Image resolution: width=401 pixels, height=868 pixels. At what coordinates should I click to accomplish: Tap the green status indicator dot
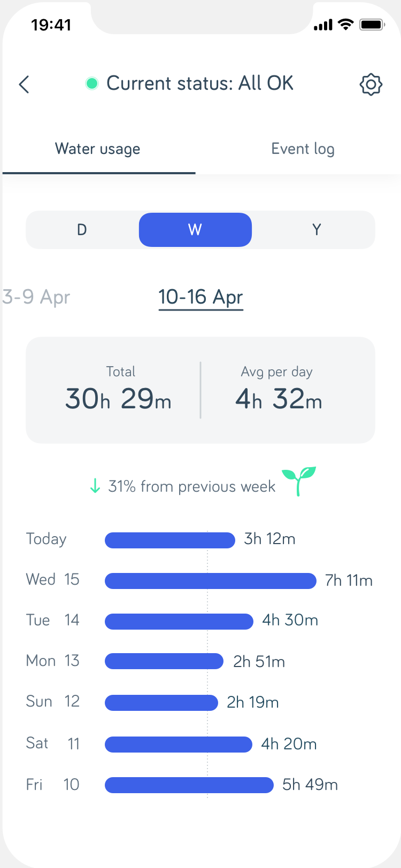tap(92, 83)
